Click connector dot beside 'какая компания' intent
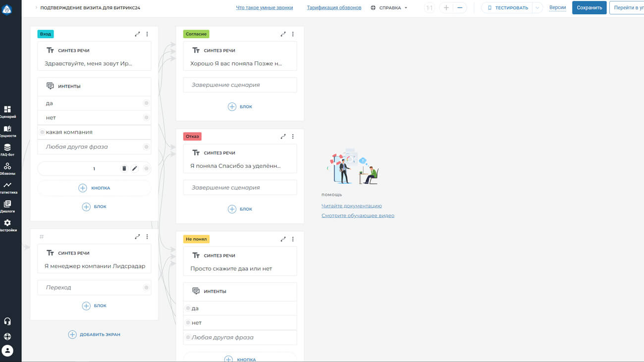This screenshot has width=644, height=362. click(x=42, y=132)
